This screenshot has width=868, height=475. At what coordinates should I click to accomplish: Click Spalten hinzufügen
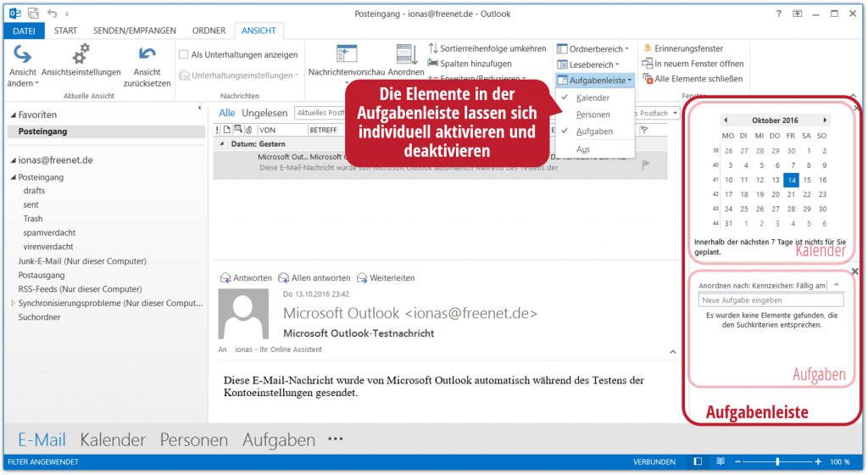click(470, 64)
